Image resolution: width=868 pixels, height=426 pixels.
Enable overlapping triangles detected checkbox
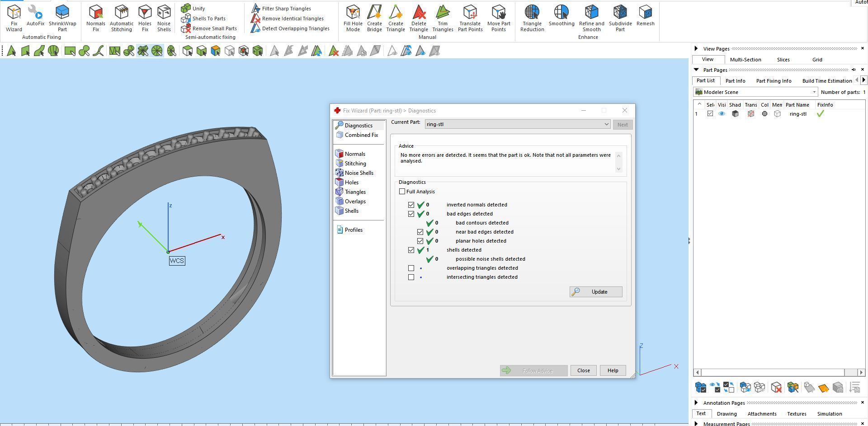pos(411,268)
